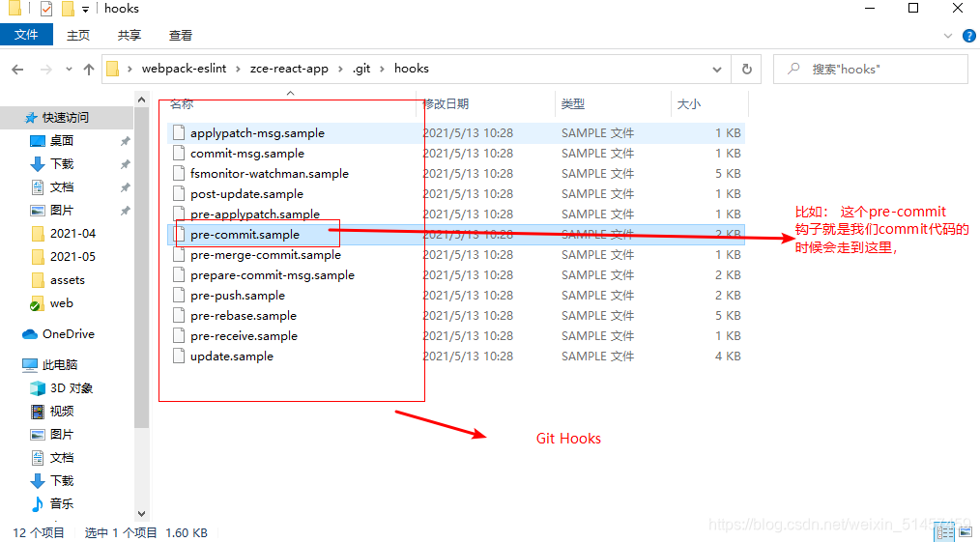Click the 5 KB size of pre-rebase.sample
The width and height of the screenshot is (980, 542).
[x=728, y=315]
